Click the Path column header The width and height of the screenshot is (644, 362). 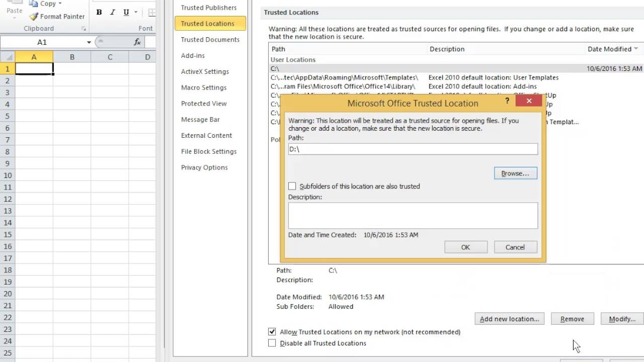coord(348,49)
